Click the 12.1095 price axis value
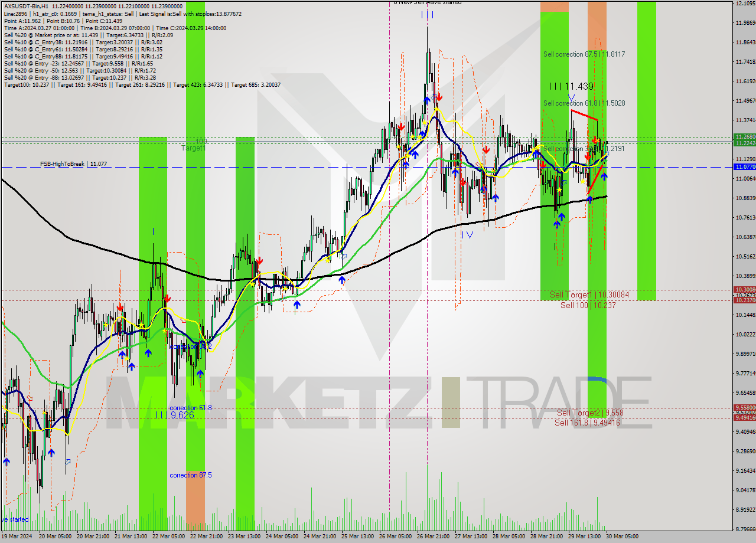This screenshot has height=543, width=756. [745, 4]
